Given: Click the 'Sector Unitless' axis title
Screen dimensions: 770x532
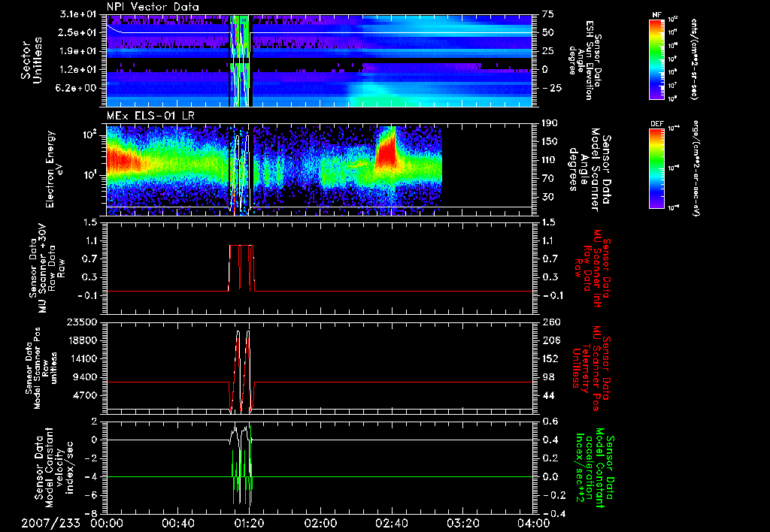Looking at the screenshot, I should coord(32,60).
